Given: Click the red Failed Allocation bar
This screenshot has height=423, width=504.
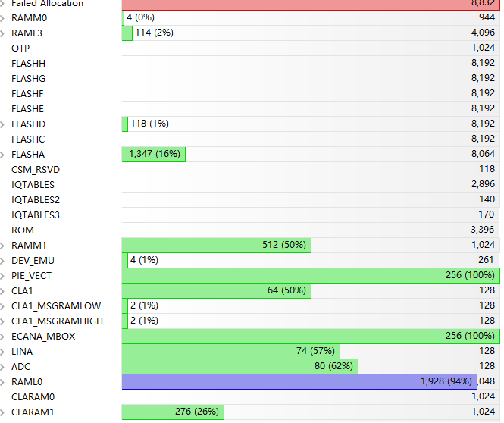Looking at the screenshot, I should (x=303, y=4).
